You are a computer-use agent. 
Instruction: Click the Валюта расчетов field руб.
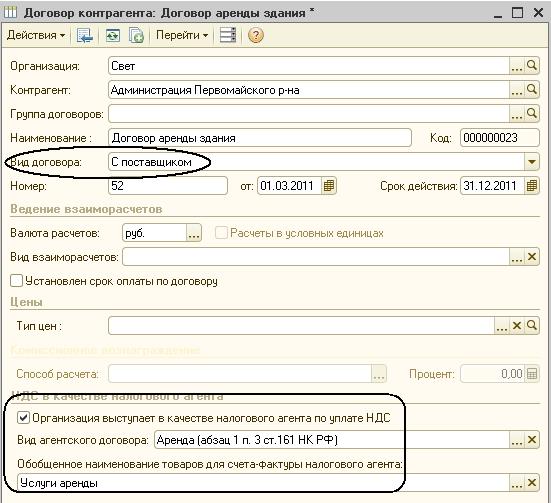[x=155, y=233]
